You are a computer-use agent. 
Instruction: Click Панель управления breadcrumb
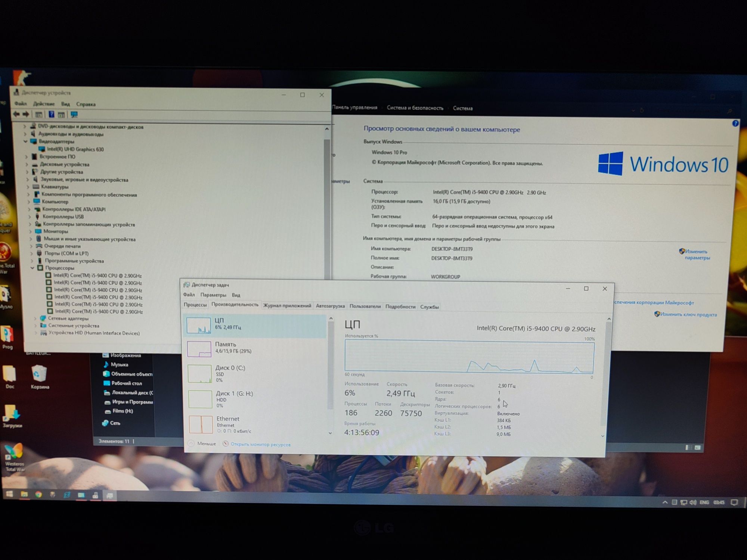click(354, 108)
